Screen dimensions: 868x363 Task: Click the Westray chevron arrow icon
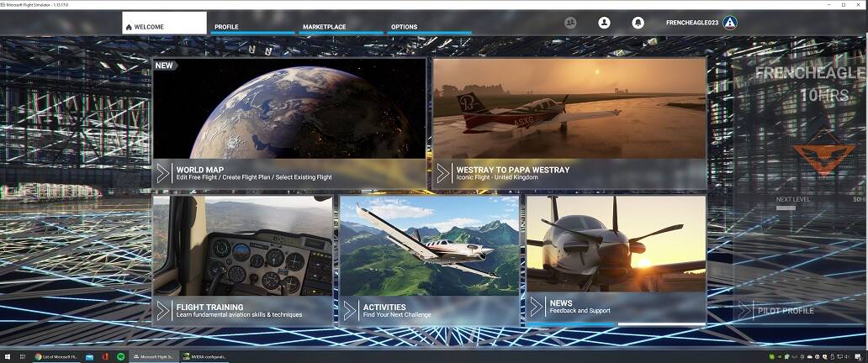click(x=443, y=174)
